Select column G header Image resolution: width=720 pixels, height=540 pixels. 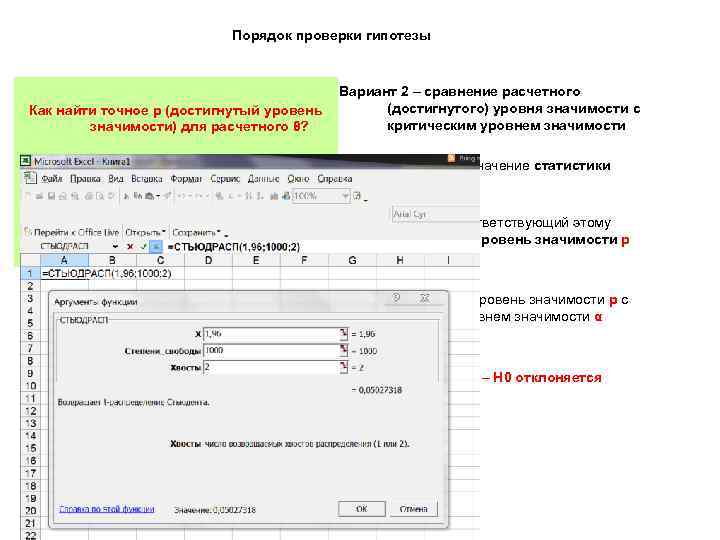[352, 260]
